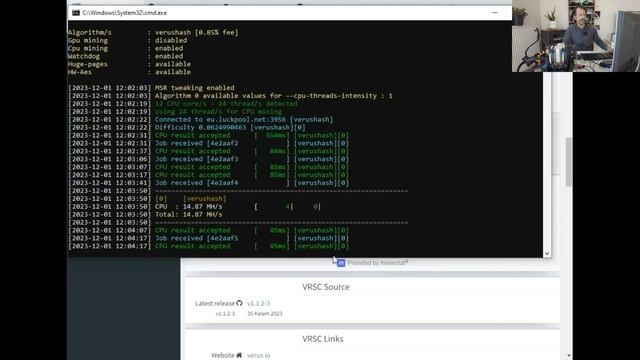Viewport: 640px width, 360px height.
Task: Click the Using 24 thread/s for CPU mining line
Action: point(175,111)
